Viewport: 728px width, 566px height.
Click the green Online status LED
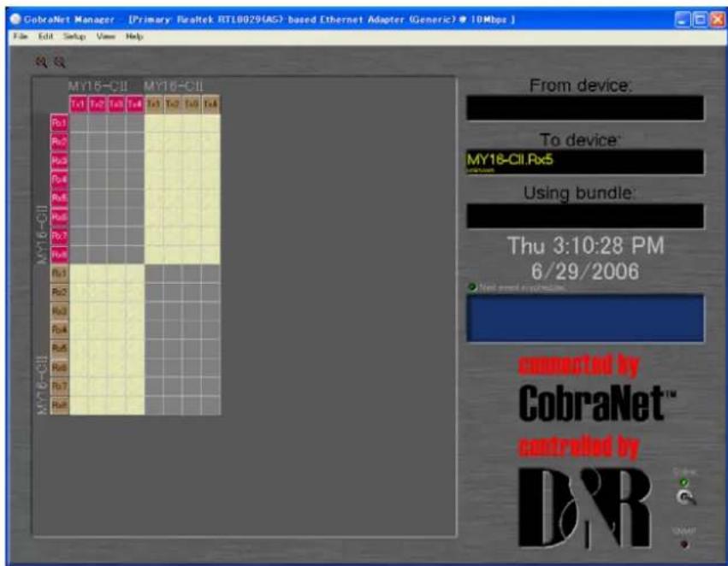pyautogui.click(x=684, y=482)
